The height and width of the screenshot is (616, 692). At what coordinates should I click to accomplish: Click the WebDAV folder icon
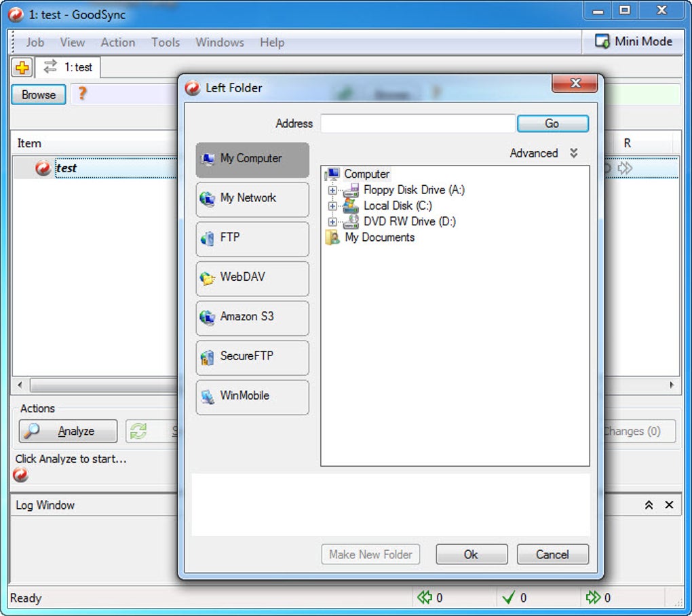click(x=208, y=278)
